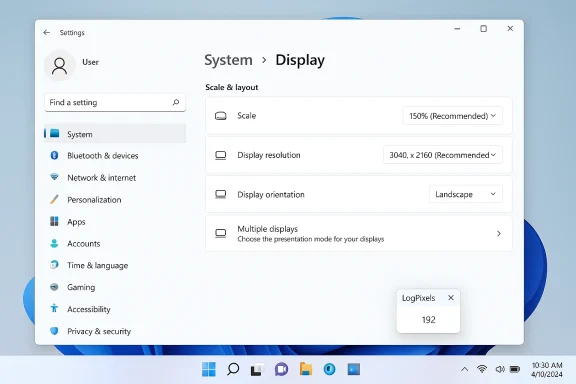This screenshot has height=384, width=576.
Task: Click the battery tray icon
Action: (x=515, y=369)
